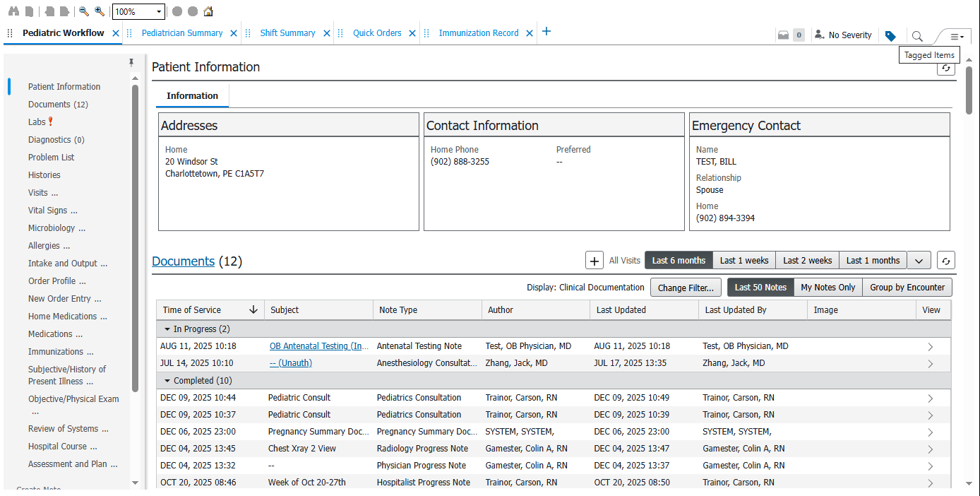
Task: Toggle Group by Encounter
Action: coord(907,288)
